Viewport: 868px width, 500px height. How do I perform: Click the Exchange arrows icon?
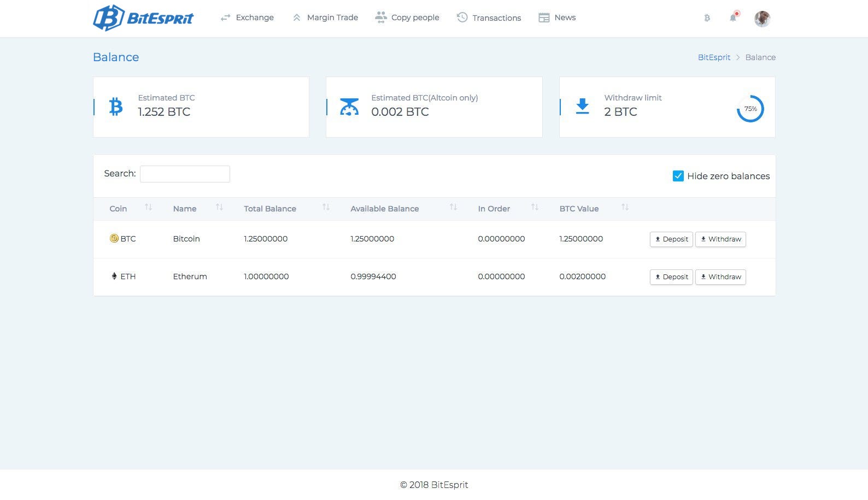pyautogui.click(x=225, y=17)
